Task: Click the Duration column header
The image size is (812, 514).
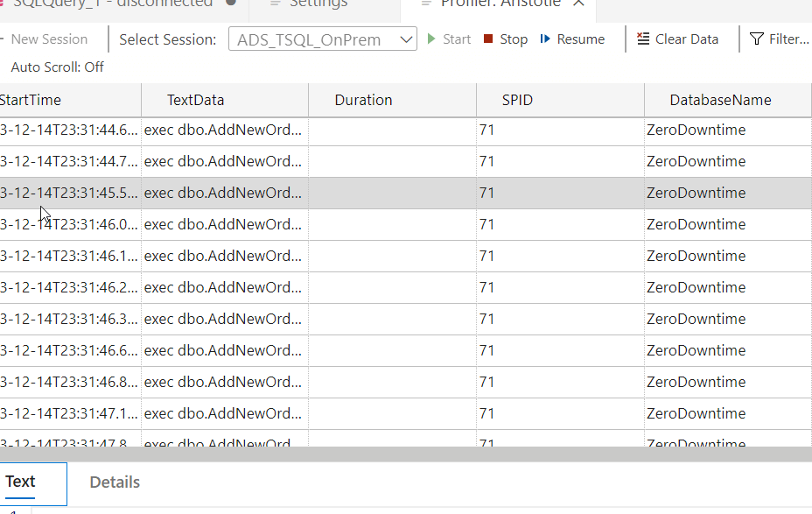Action: (363, 100)
